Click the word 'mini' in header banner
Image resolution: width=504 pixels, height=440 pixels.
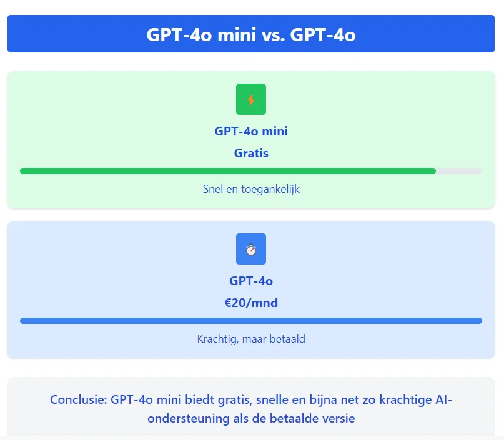[x=237, y=35]
